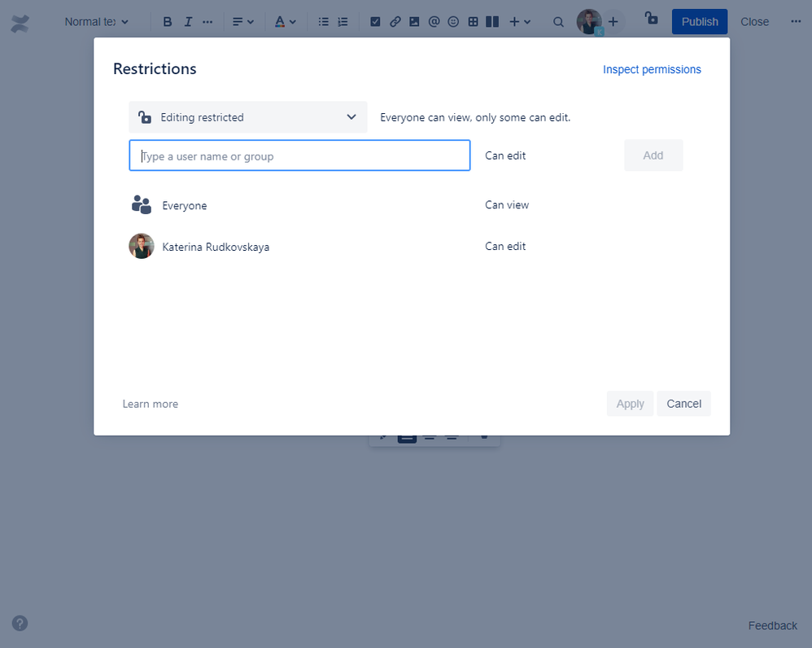Click the disabled Add button
The width and height of the screenshot is (812, 648).
(x=653, y=155)
